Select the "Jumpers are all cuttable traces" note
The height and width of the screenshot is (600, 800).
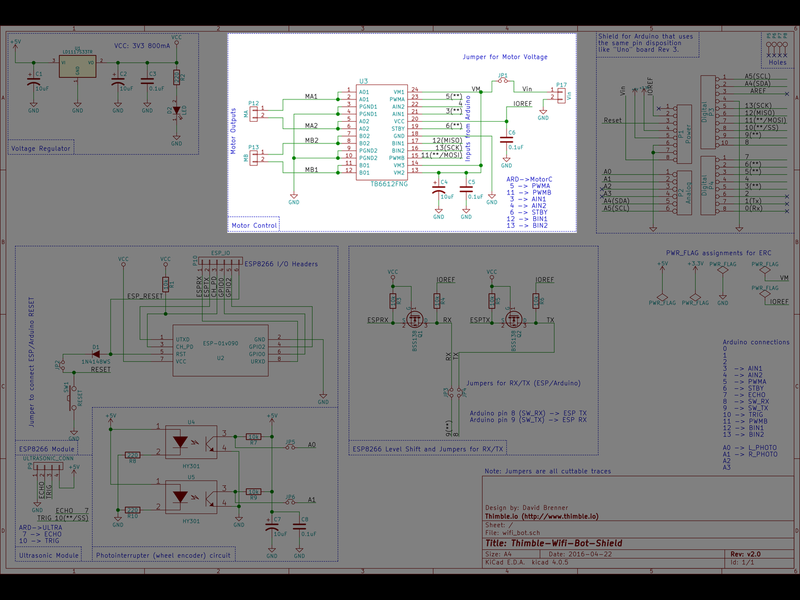(x=548, y=471)
